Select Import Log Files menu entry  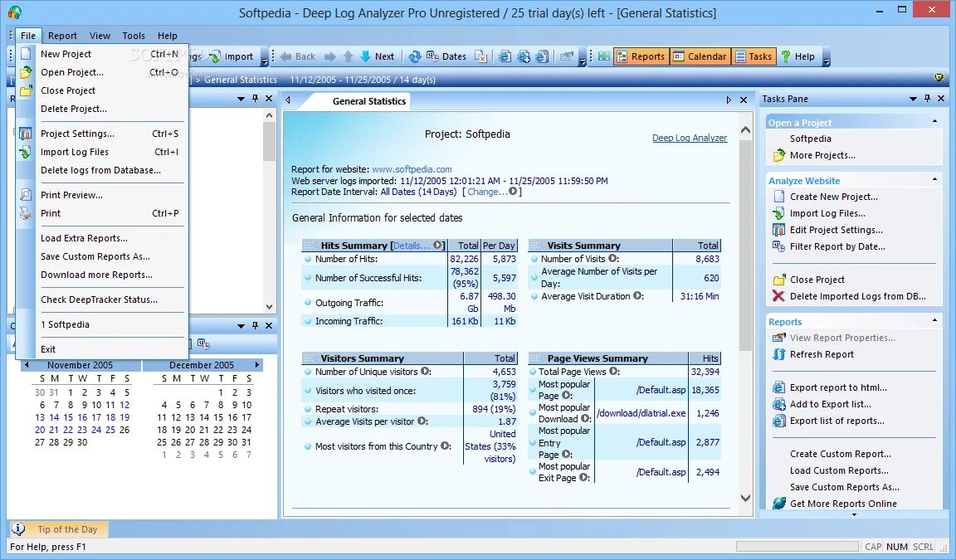(102, 153)
